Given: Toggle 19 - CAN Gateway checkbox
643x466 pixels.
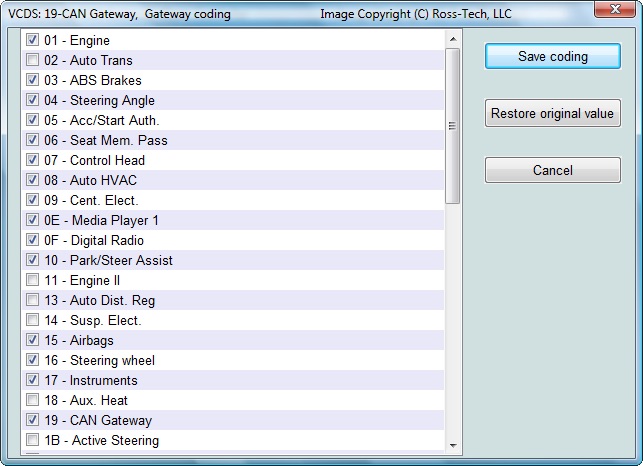Looking at the screenshot, I should (x=32, y=420).
